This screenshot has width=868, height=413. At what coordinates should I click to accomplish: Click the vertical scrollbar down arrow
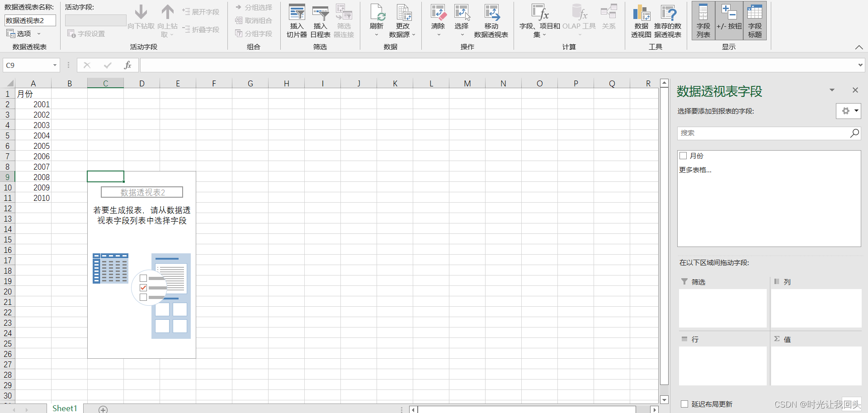[x=664, y=400]
